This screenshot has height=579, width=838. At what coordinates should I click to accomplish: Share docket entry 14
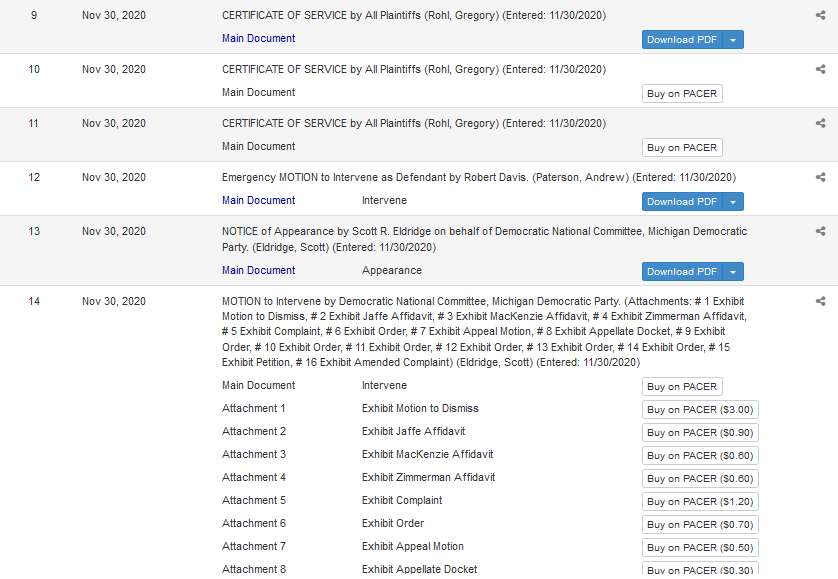(x=820, y=302)
